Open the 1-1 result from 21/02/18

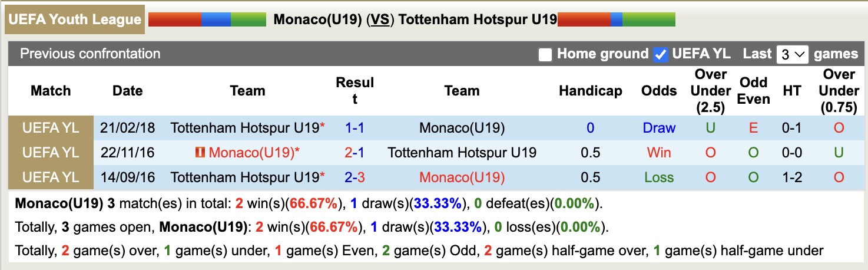pos(355,128)
